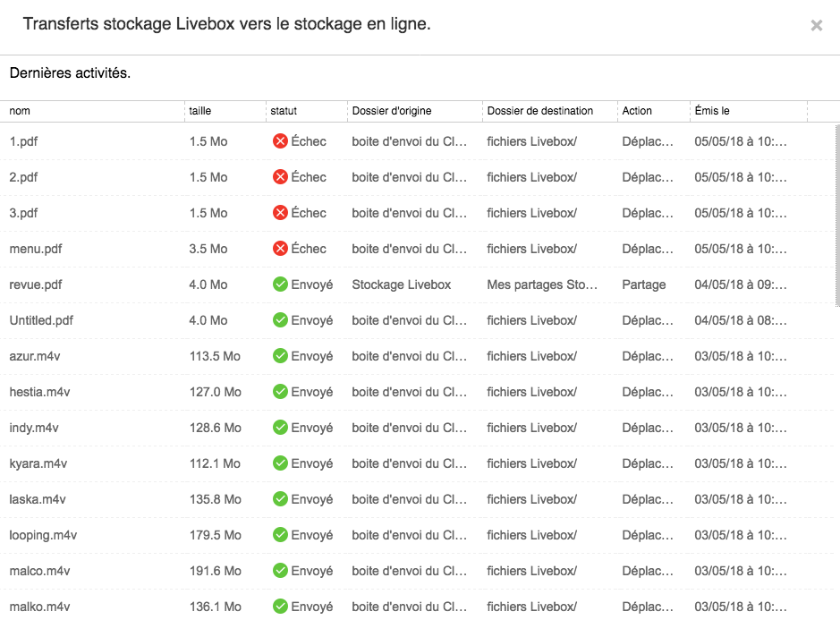Click the sent status icon for azur.m4v
This screenshot has height=620, width=840.
280,356
